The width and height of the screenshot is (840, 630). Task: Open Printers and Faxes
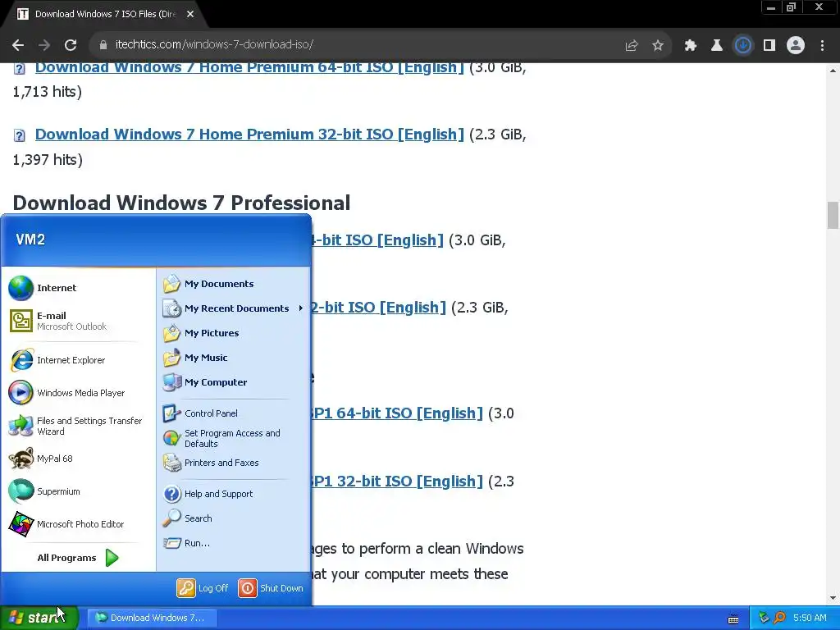234,463
